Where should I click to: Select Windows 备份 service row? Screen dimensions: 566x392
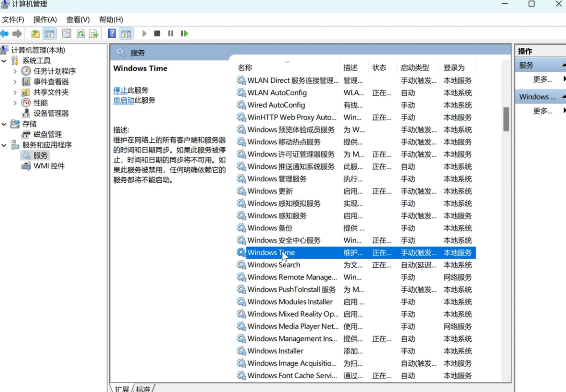click(356, 228)
